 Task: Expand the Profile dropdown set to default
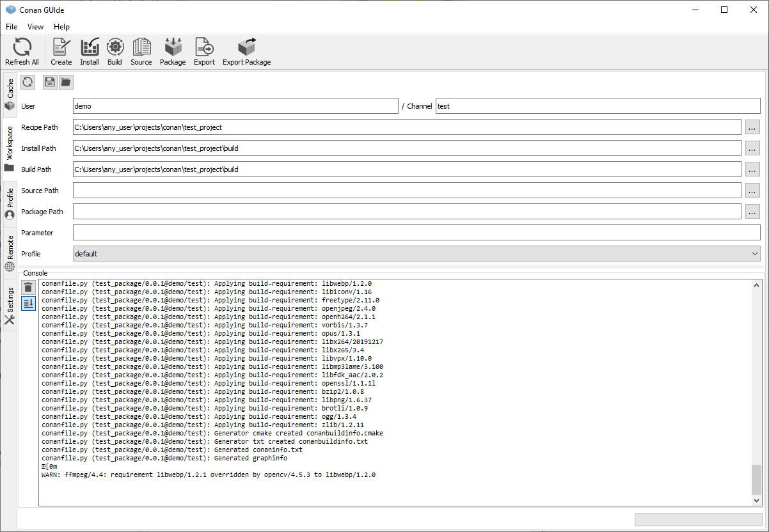click(x=416, y=254)
